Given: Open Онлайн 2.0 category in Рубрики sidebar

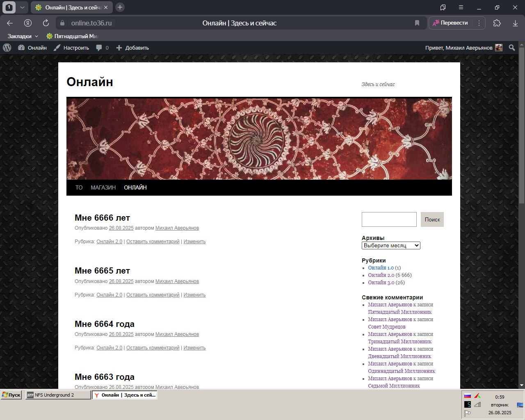Looking at the screenshot, I should [381, 275].
